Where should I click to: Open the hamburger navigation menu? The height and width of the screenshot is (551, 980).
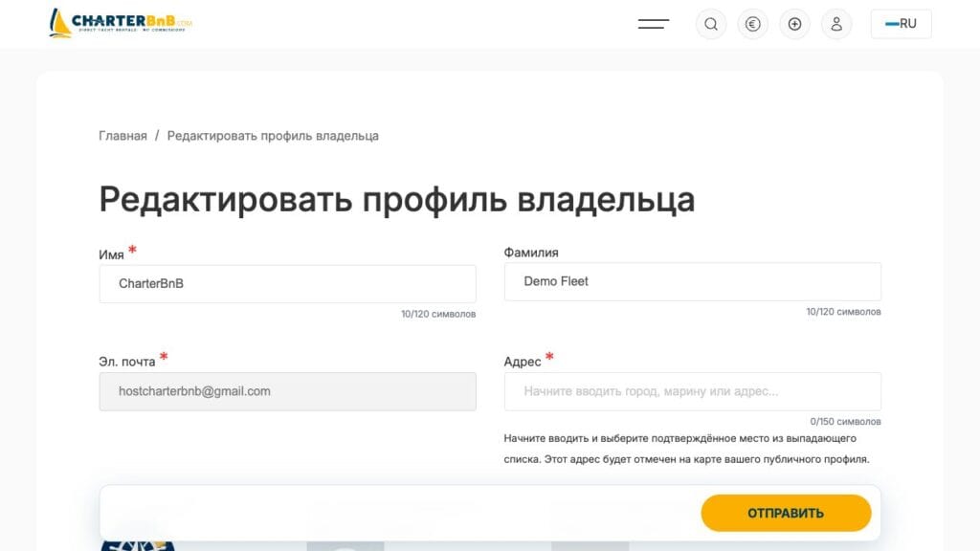tap(653, 24)
